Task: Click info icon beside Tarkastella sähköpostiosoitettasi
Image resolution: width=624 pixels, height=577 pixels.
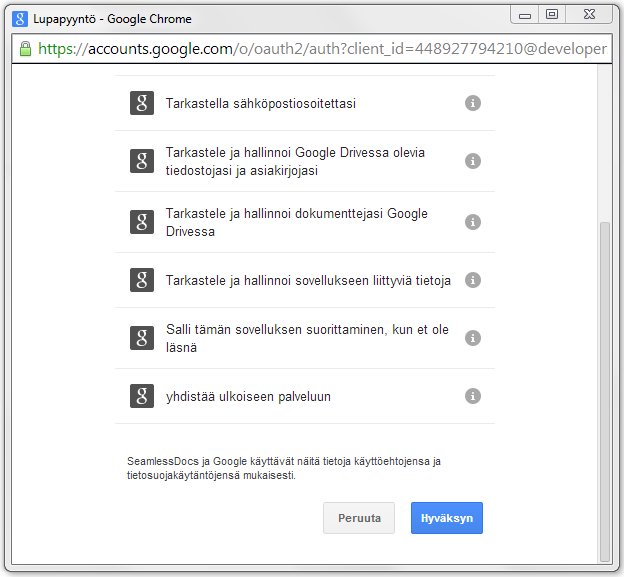Action: 473,104
